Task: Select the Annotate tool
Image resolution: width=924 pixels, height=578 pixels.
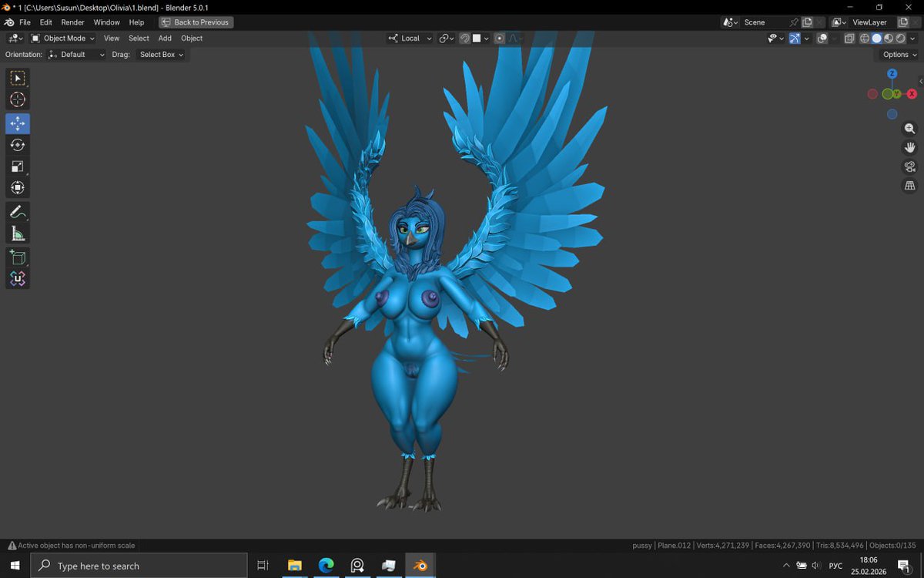Action: pos(18,212)
